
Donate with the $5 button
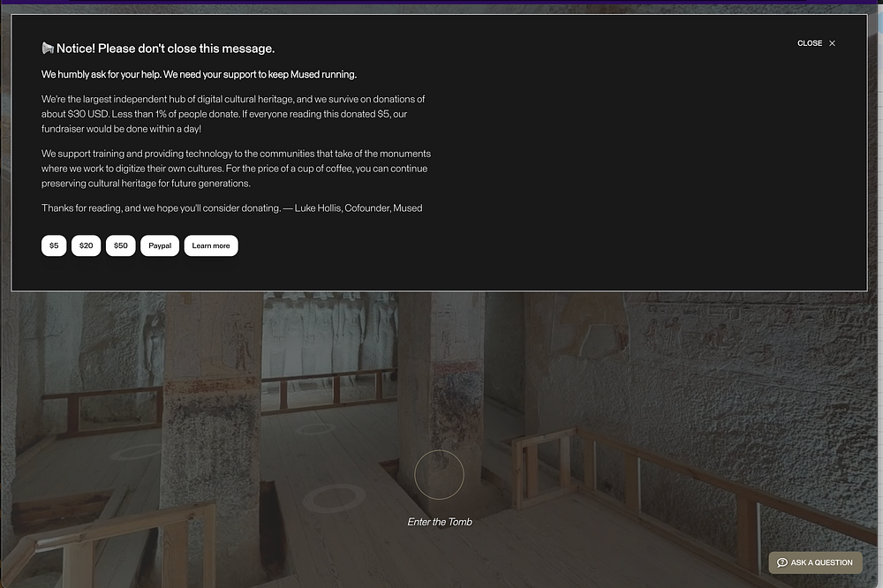click(x=54, y=245)
